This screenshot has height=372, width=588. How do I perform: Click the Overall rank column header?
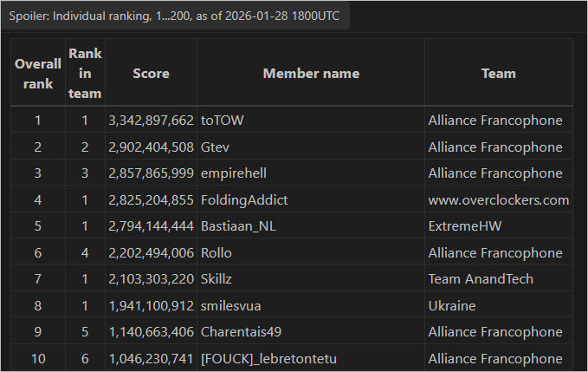click(38, 74)
